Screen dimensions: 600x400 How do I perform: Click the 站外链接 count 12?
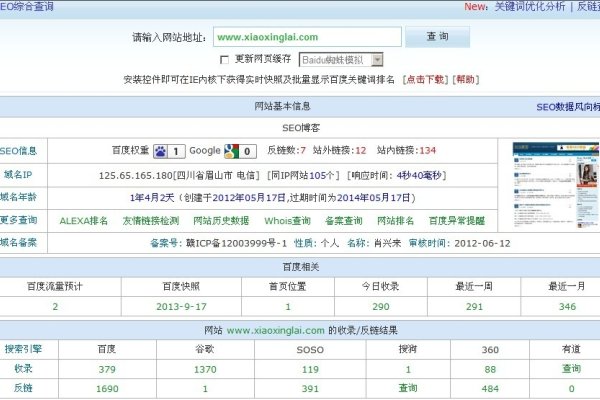tap(361, 150)
